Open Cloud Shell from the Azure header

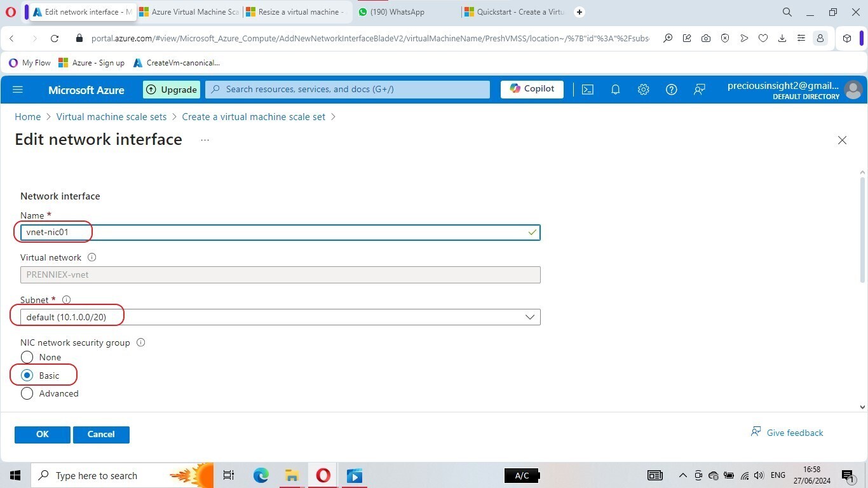pyautogui.click(x=588, y=90)
